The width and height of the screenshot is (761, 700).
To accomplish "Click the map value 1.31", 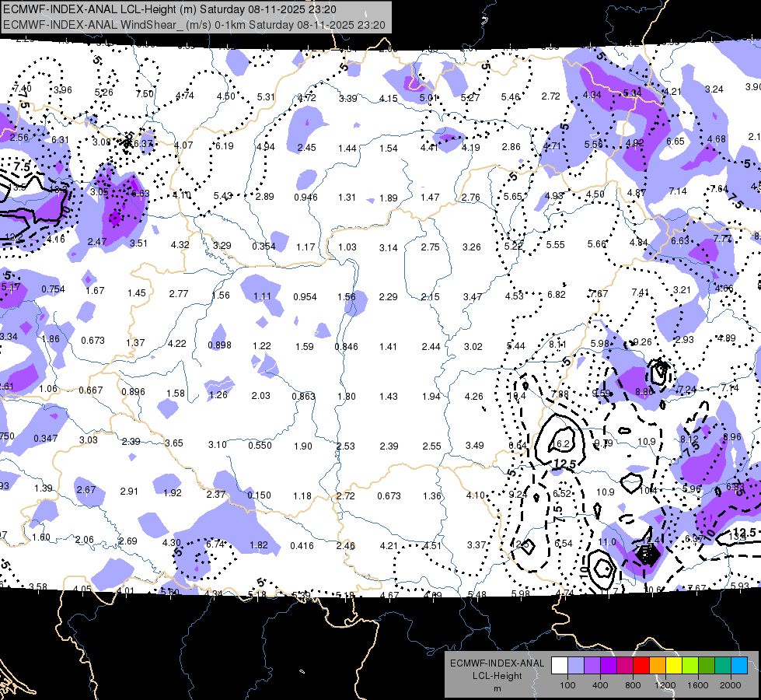I will (x=347, y=198).
